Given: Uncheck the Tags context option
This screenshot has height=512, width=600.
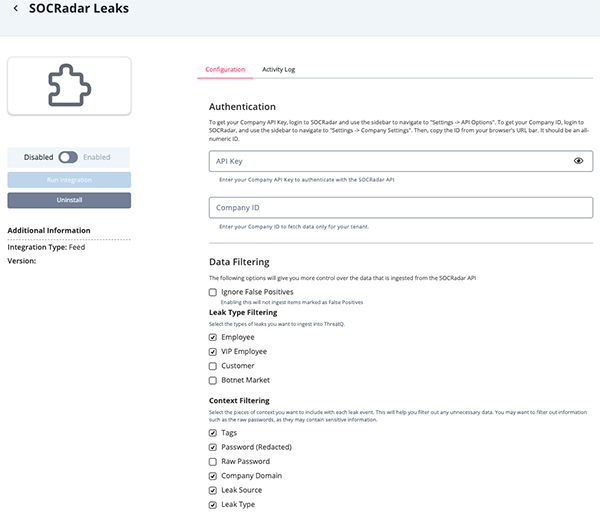Looking at the screenshot, I should tap(213, 433).
